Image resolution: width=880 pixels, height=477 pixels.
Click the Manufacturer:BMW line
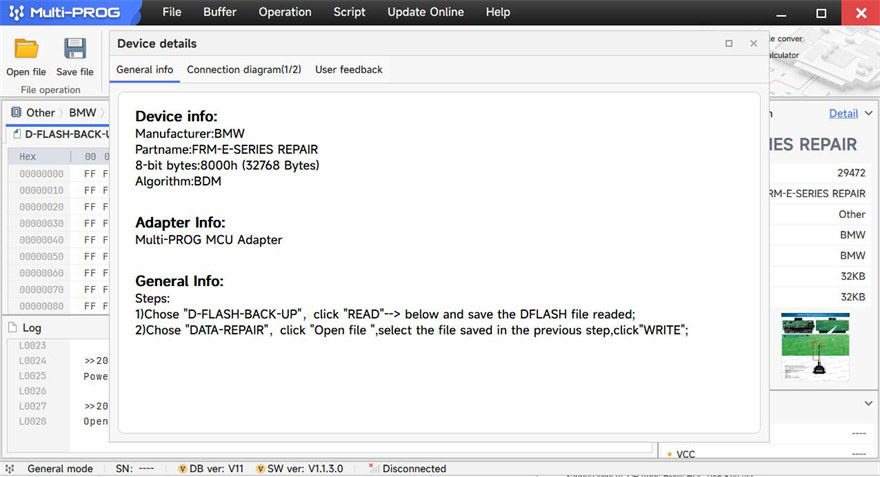(x=190, y=134)
